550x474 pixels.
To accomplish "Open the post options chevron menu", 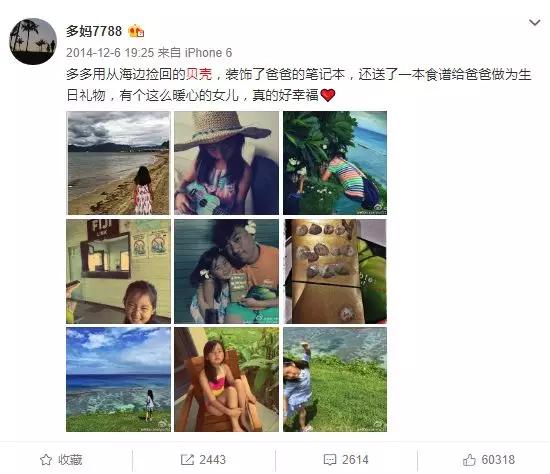I will (x=534, y=23).
